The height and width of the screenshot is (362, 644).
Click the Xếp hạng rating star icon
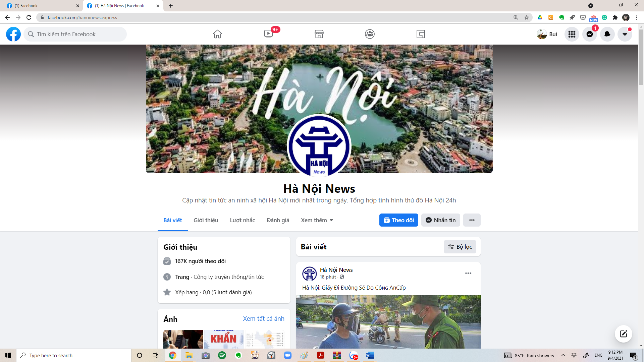click(167, 292)
